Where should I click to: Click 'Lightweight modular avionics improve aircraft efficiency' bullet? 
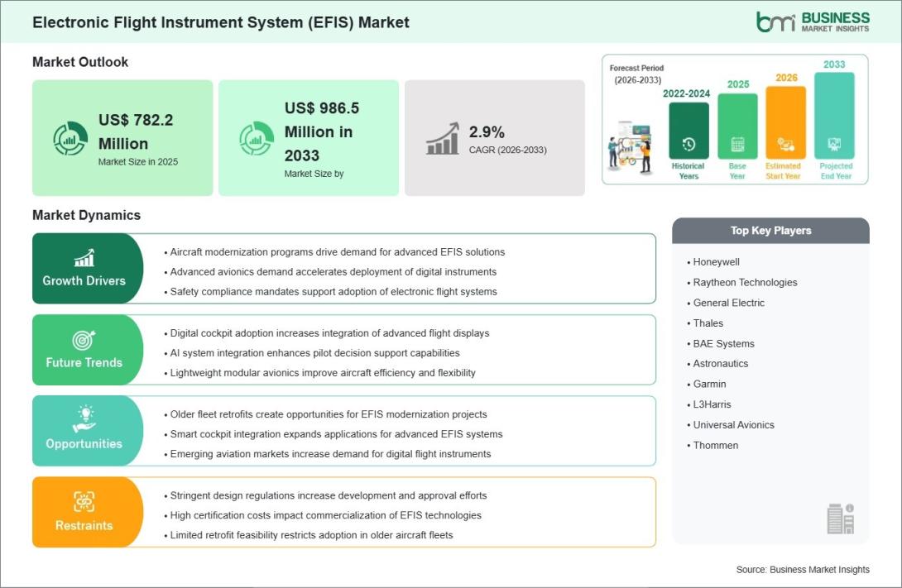[323, 373]
